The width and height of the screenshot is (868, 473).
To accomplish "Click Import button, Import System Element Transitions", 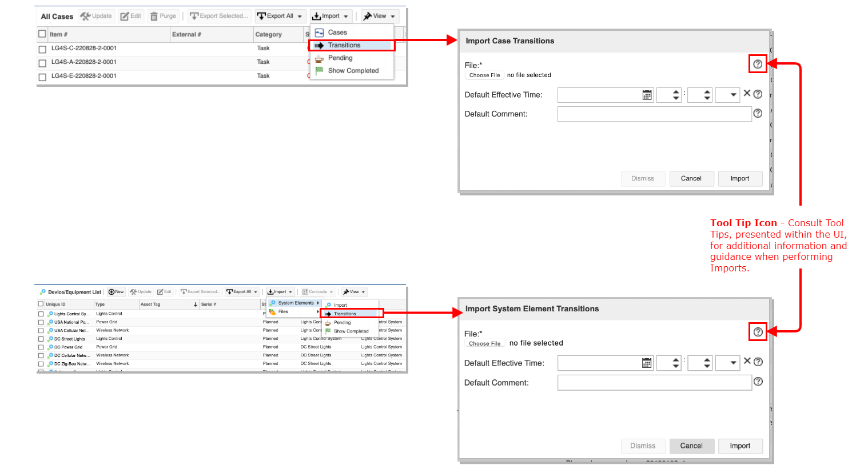I will 740,446.
